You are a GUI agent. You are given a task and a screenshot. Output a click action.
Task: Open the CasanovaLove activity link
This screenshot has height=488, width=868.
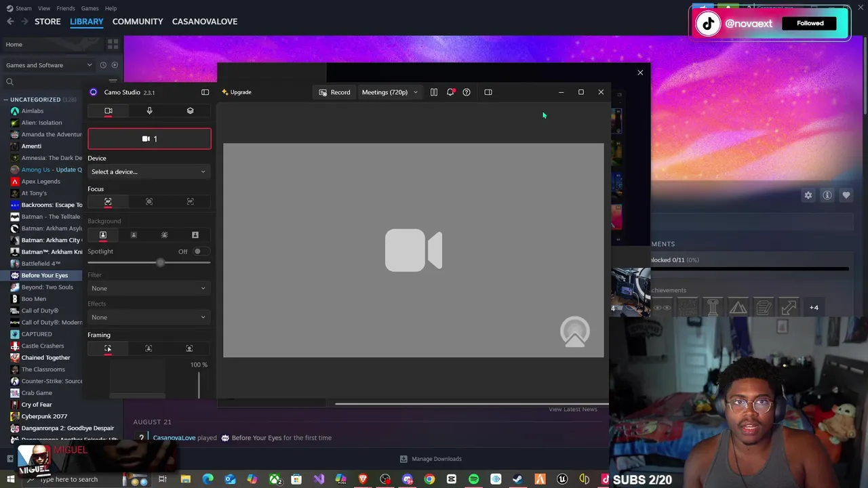pyautogui.click(x=174, y=438)
